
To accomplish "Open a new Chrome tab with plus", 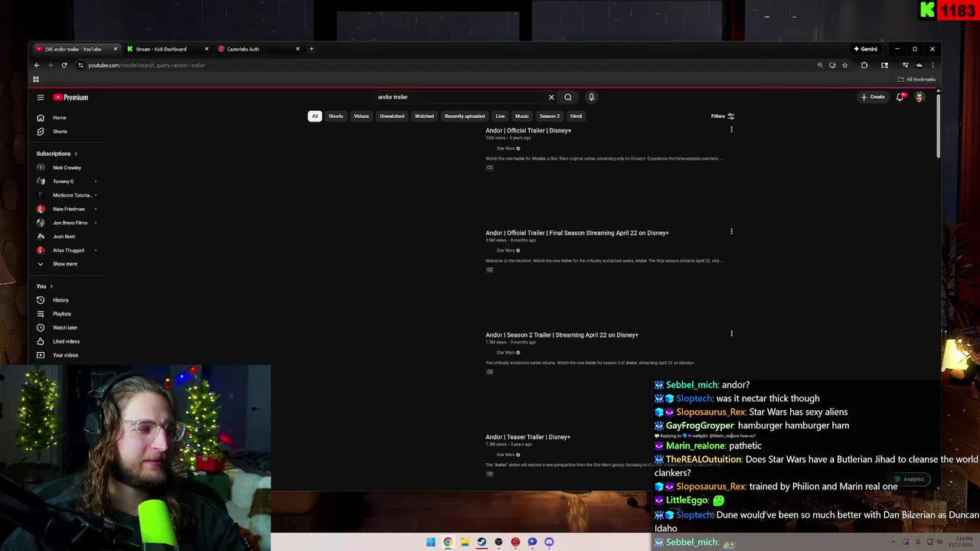I will pos(311,49).
